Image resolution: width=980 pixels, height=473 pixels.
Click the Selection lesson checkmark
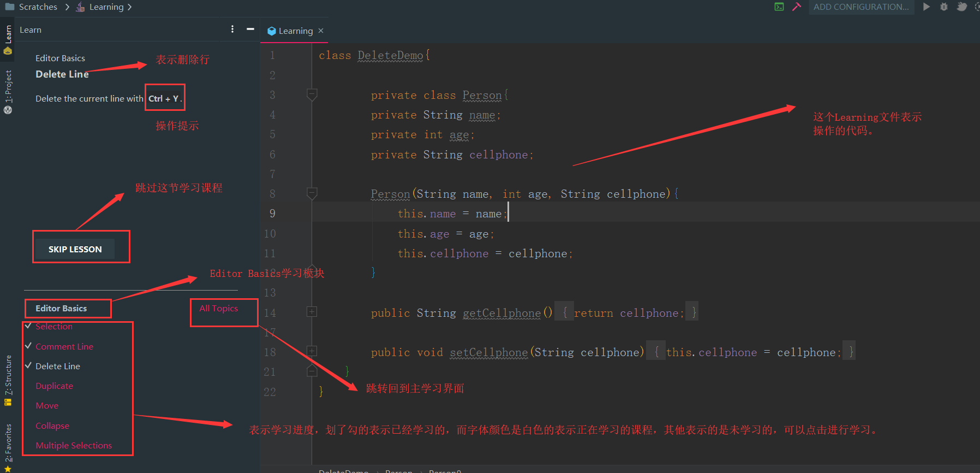coord(28,326)
